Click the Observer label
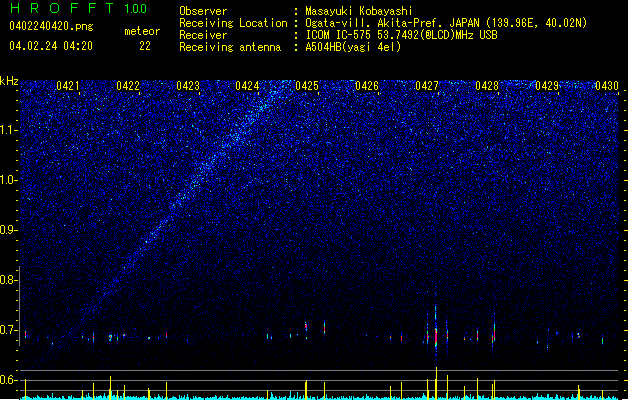The width and height of the screenshot is (629, 400). 203,11
